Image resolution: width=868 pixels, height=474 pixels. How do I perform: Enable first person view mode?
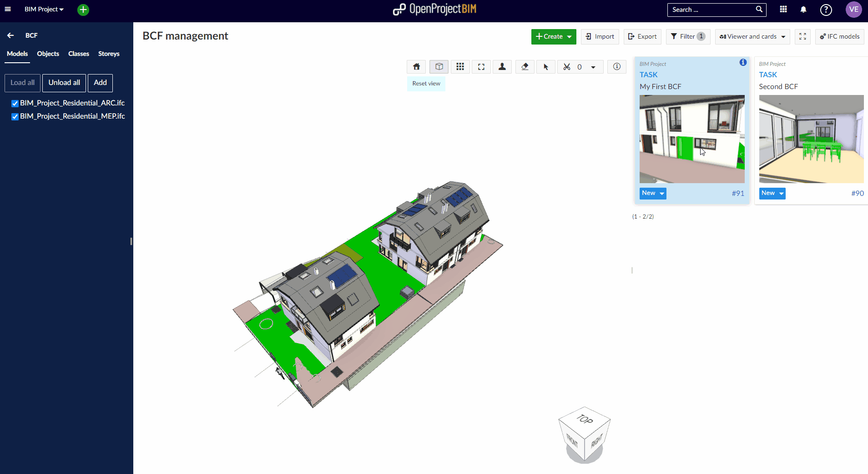point(502,67)
